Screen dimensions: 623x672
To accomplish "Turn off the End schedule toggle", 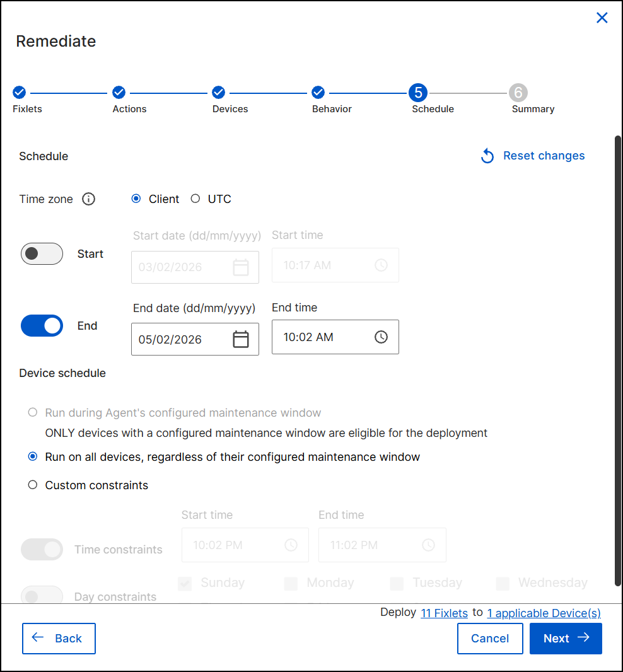I will pos(42,326).
